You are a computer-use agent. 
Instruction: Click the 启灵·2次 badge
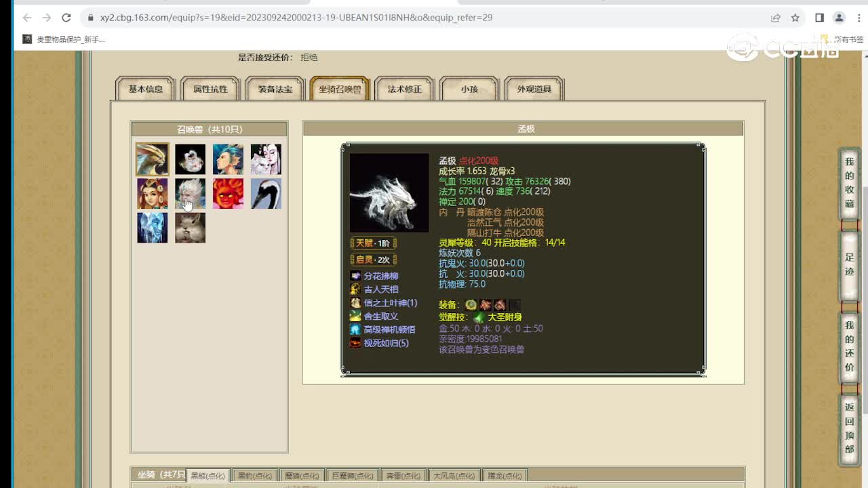pyautogui.click(x=373, y=260)
